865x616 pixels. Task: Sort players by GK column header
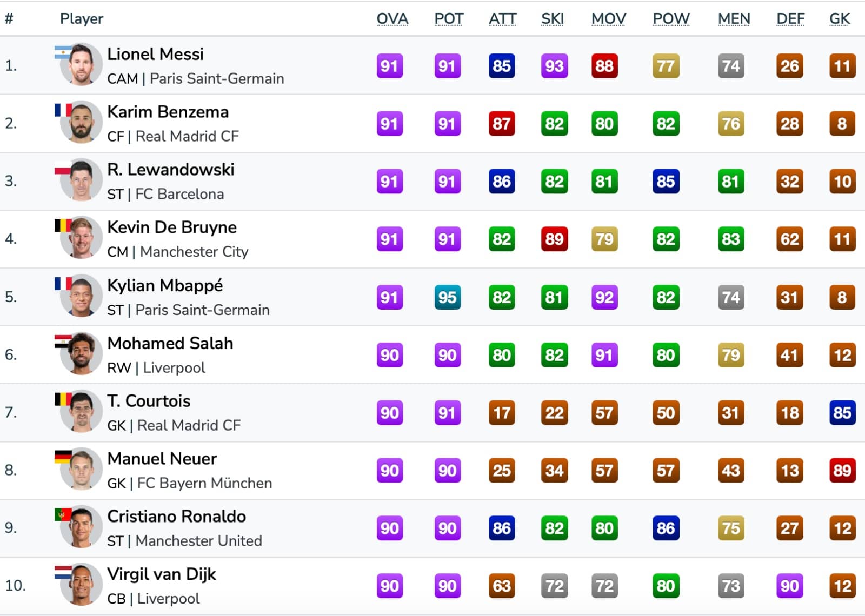pos(840,18)
